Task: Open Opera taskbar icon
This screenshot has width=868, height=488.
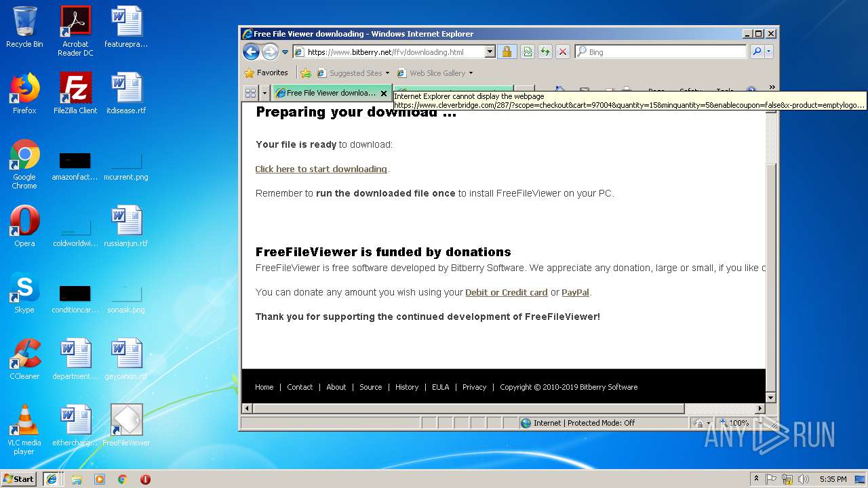Action: [145, 479]
